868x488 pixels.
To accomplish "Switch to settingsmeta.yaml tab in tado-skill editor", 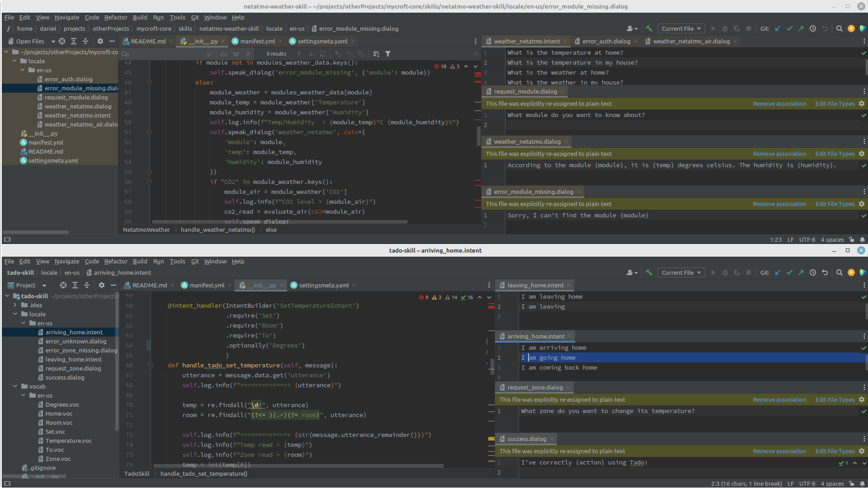I will pyautogui.click(x=324, y=285).
